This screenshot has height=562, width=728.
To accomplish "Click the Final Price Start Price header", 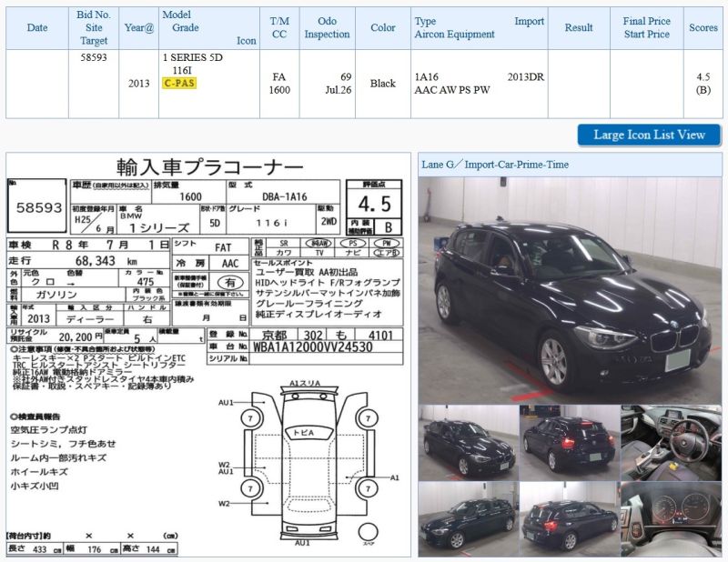I will (x=647, y=27).
